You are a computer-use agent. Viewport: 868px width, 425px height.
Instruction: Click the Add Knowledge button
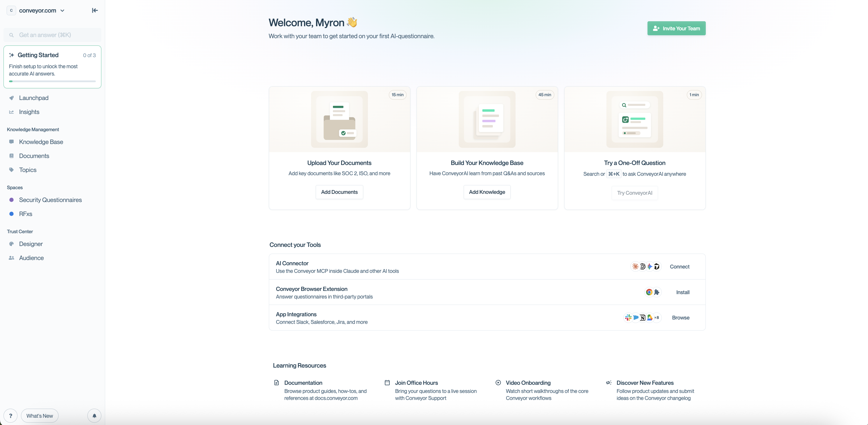487,192
